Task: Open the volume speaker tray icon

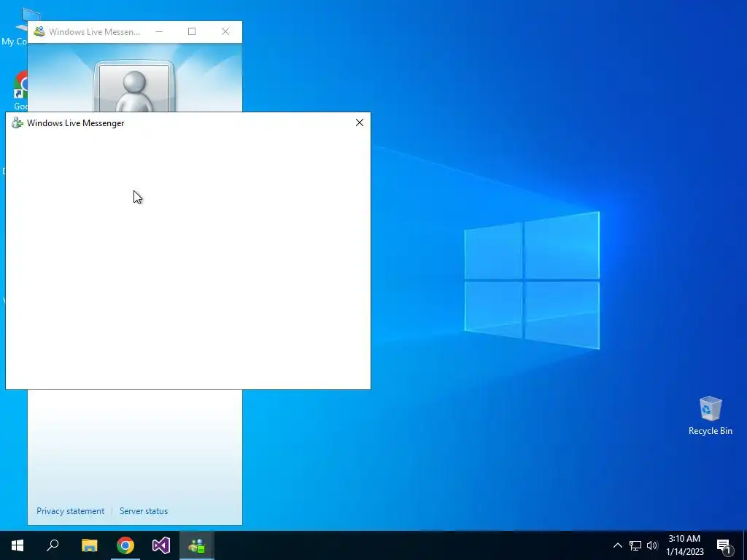Action: [x=652, y=545]
